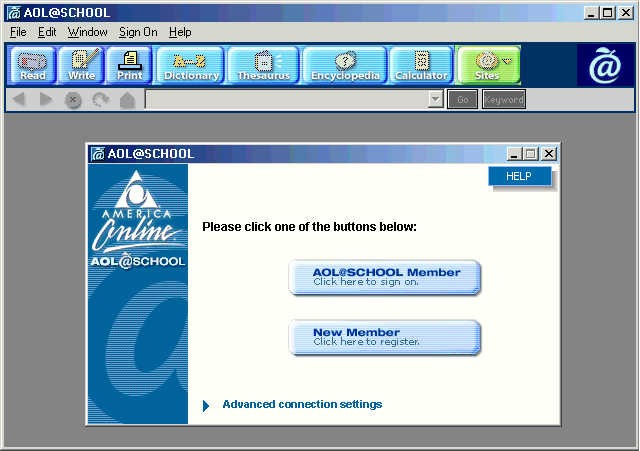Click the Reload page icon
This screenshot has width=640, height=451.
[x=100, y=100]
